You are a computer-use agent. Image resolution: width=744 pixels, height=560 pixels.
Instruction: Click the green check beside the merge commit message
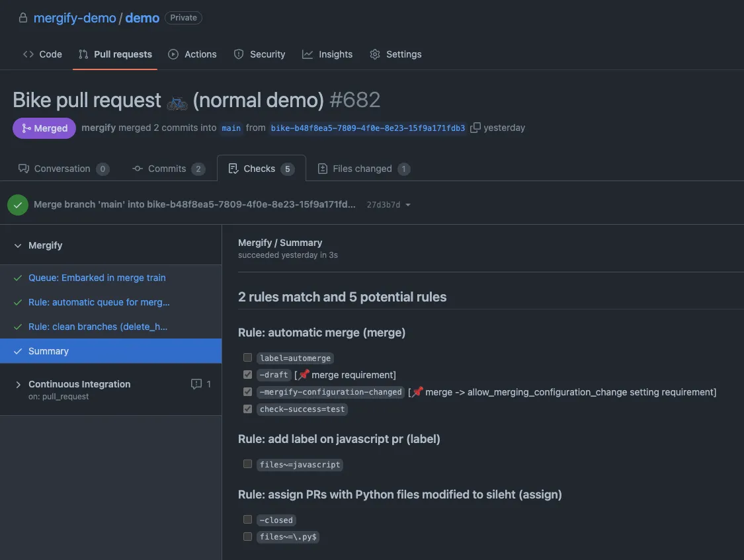[x=18, y=204]
